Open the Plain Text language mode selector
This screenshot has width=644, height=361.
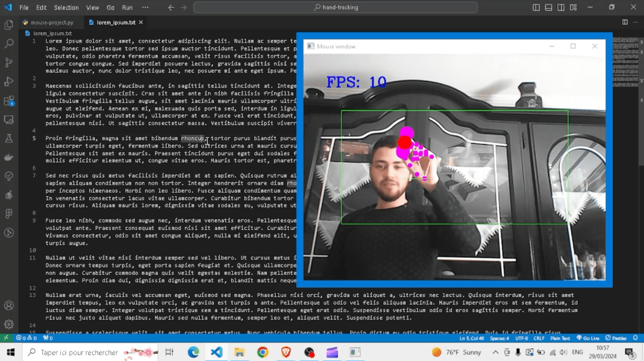pos(560,338)
